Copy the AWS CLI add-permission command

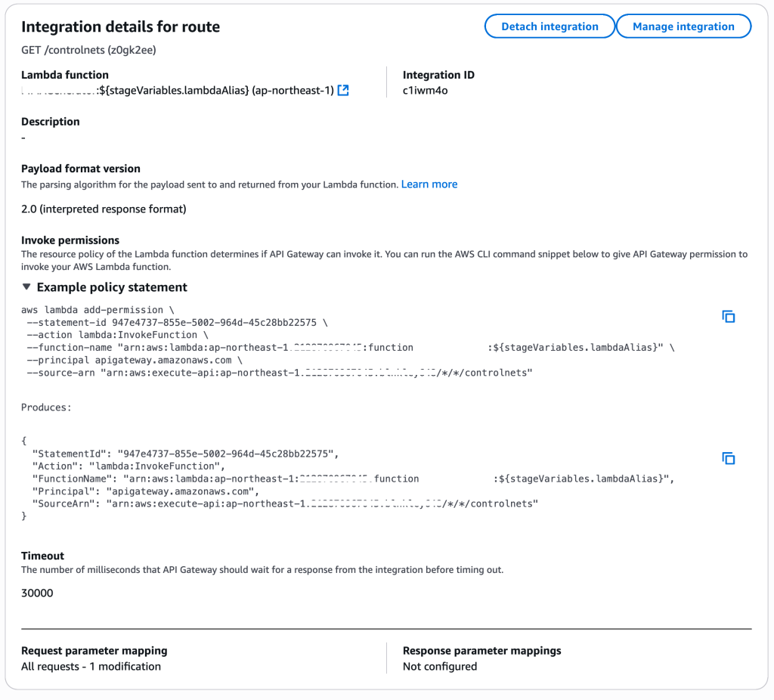729,317
